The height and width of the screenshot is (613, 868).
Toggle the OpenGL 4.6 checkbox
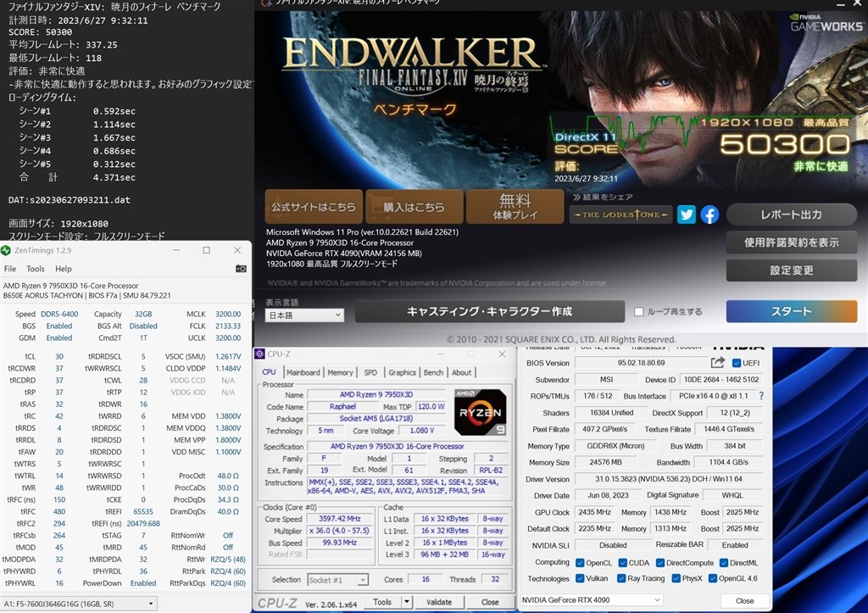pos(712,578)
